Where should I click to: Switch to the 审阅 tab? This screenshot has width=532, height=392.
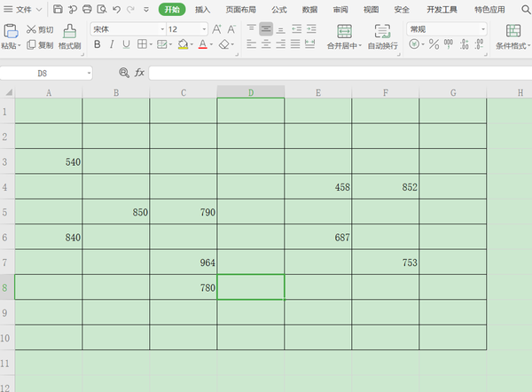340,10
